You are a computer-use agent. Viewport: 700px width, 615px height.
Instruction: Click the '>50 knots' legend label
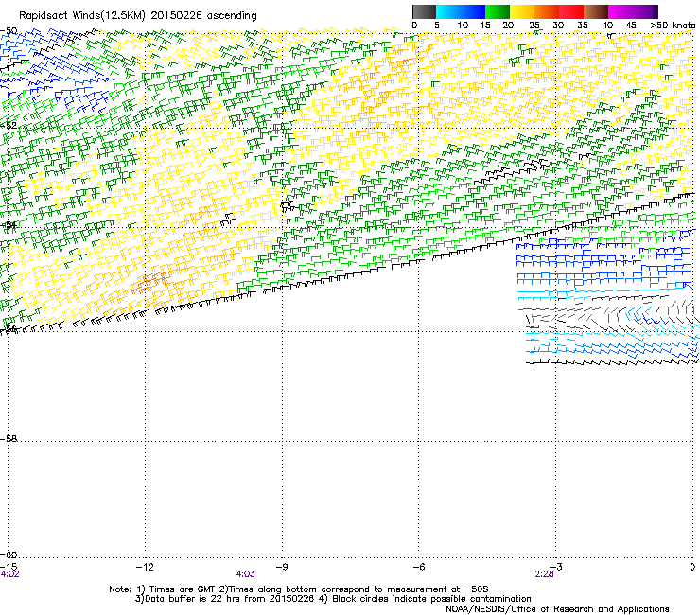click(673, 26)
